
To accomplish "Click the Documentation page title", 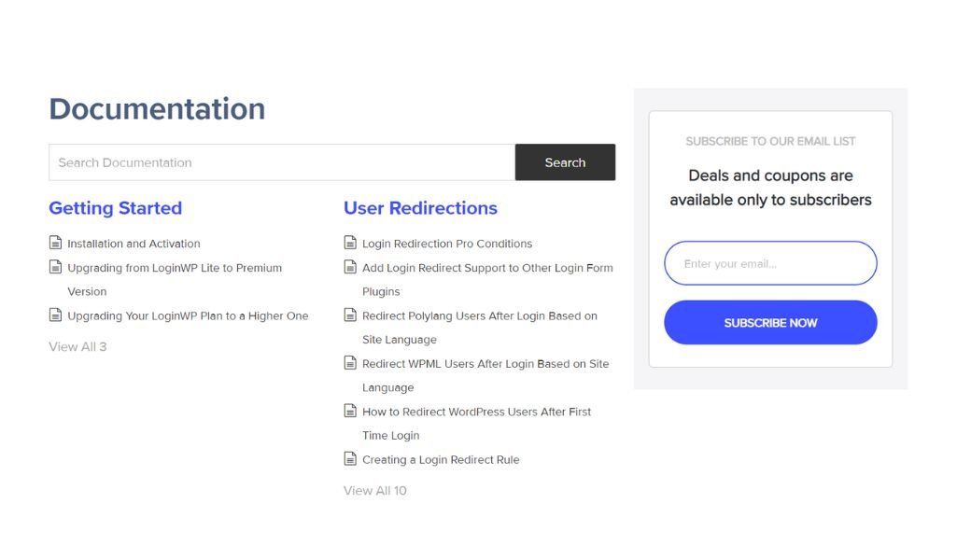I will (x=158, y=109).
